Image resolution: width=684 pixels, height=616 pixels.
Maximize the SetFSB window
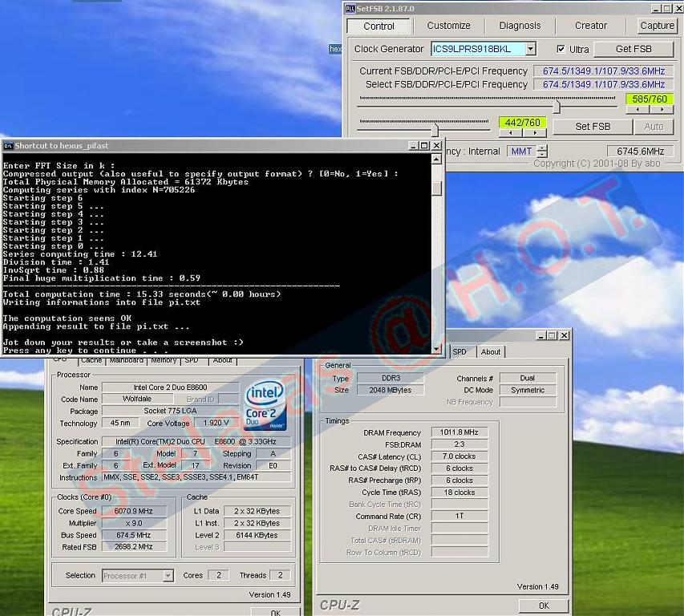click(667, 8)
